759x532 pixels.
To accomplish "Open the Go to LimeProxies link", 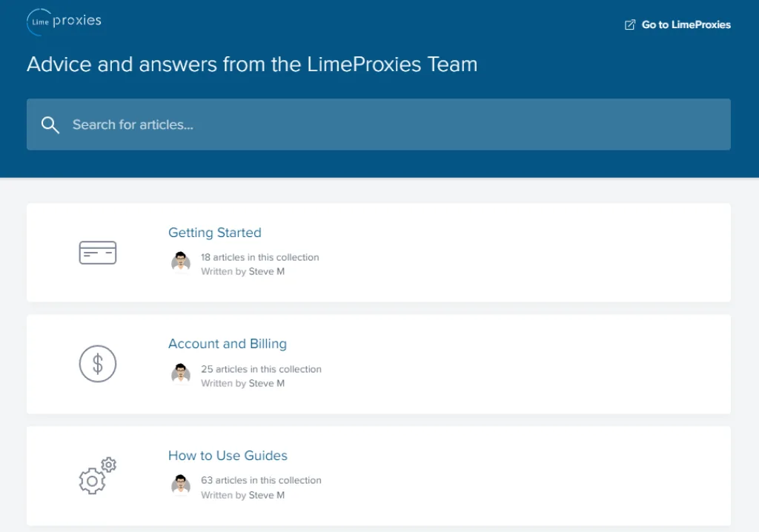I will (x=686, y=25).
